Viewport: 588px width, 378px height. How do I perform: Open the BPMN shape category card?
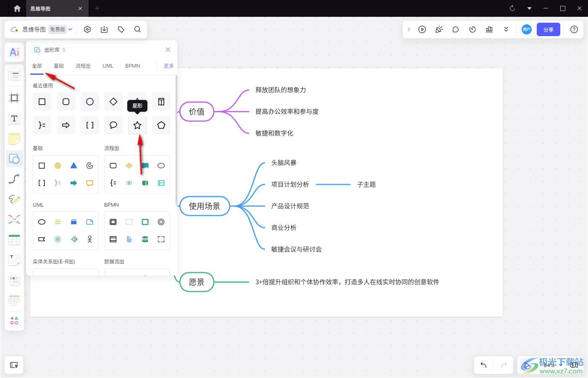137,231
